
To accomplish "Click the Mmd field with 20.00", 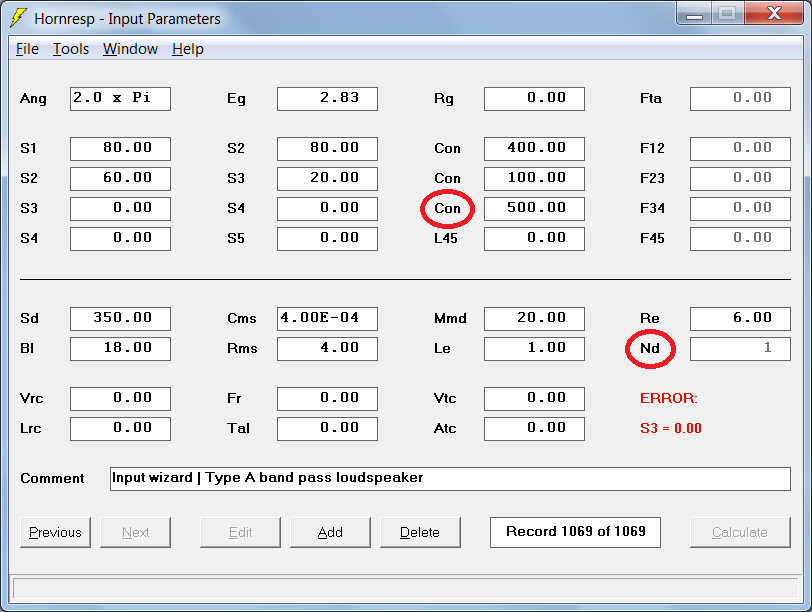I will coord(534,319).
